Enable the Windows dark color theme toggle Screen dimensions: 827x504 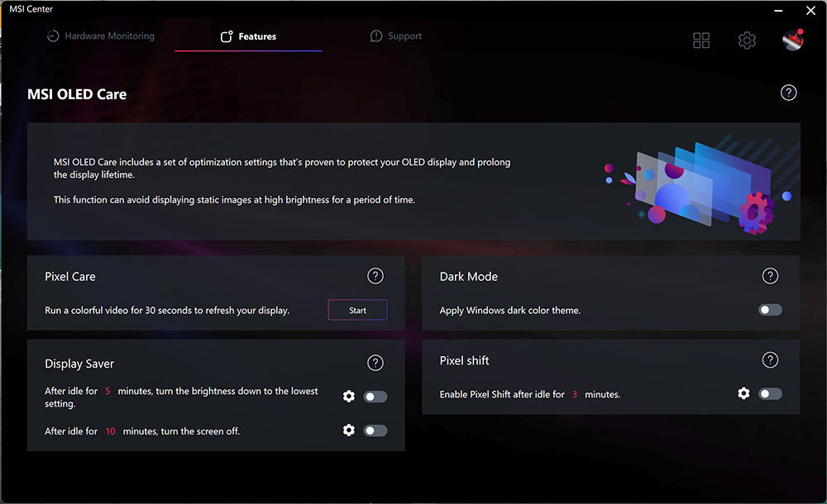pyautogui.click(x=770, y=310)
